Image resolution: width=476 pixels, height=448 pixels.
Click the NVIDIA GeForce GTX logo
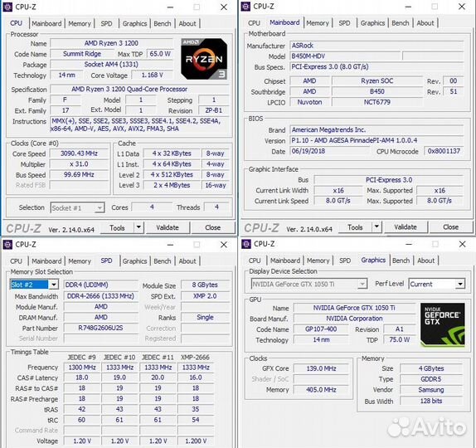coord(443,324)
